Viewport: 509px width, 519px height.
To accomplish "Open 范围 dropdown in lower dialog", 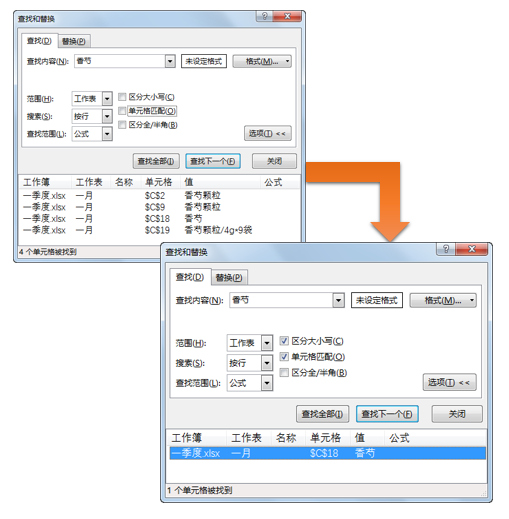I will (267, 343).
